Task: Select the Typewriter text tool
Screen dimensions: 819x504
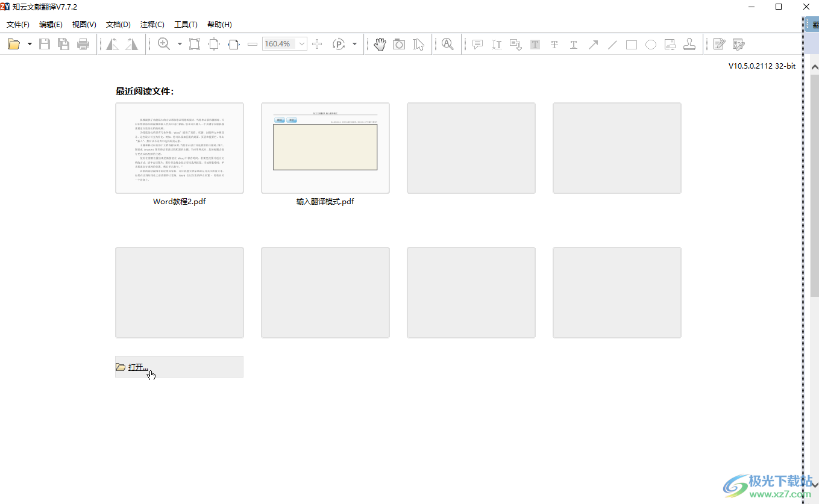Action: point(497,45)
